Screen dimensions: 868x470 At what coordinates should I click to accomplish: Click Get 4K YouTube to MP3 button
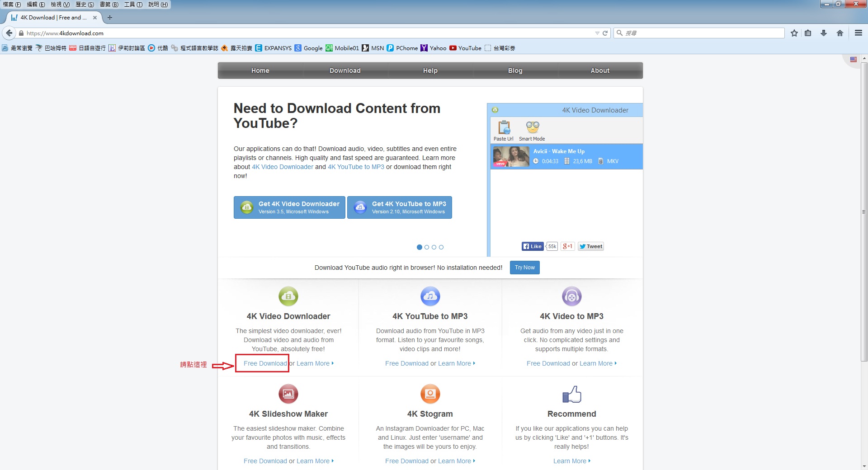click(400, 207)
